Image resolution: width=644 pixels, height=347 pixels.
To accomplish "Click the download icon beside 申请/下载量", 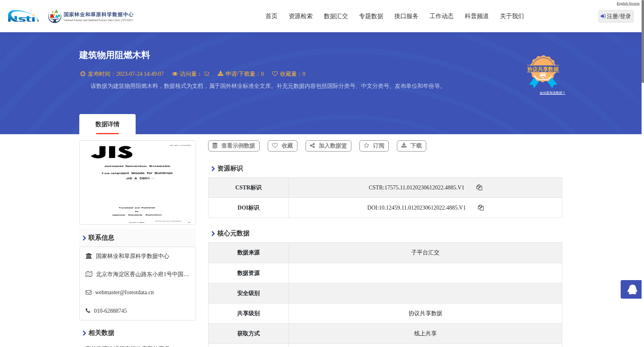I will 221,74.
